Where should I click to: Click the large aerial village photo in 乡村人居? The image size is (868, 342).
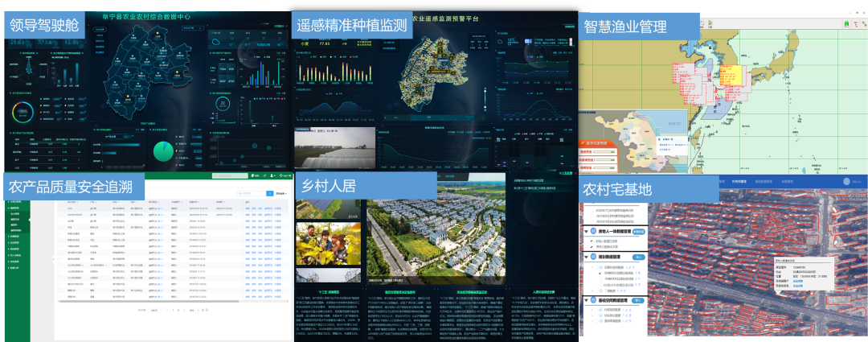(436, 229)
